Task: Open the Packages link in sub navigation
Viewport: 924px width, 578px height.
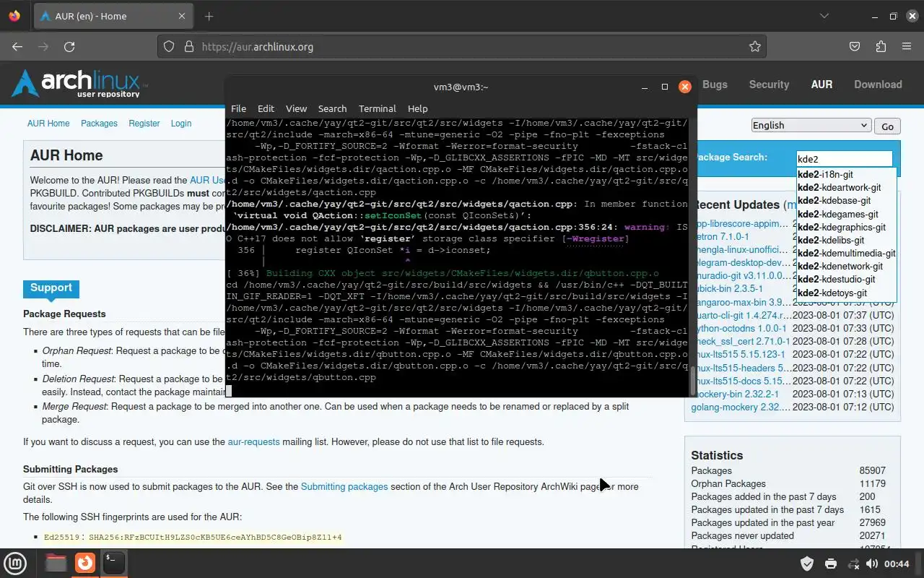Action: (x=99, y=124)
